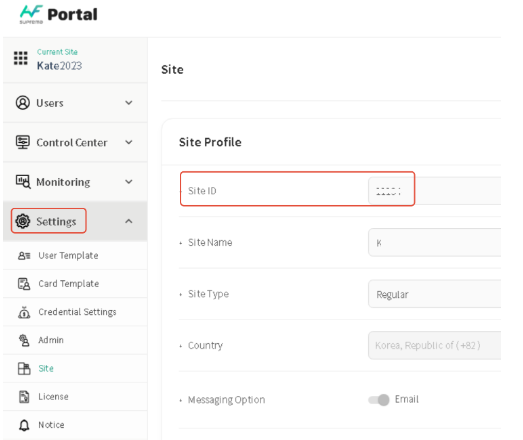The image size is (523, 440).
Task: Expand the Control Center chevron
Action: [129, 142]
